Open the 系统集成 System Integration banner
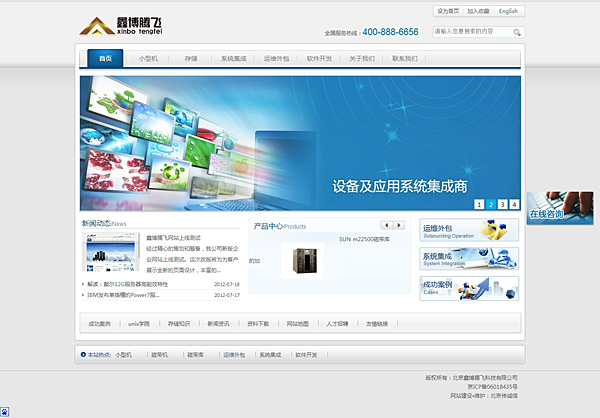The height and width of the screenshot is (418, 600). 469,260
